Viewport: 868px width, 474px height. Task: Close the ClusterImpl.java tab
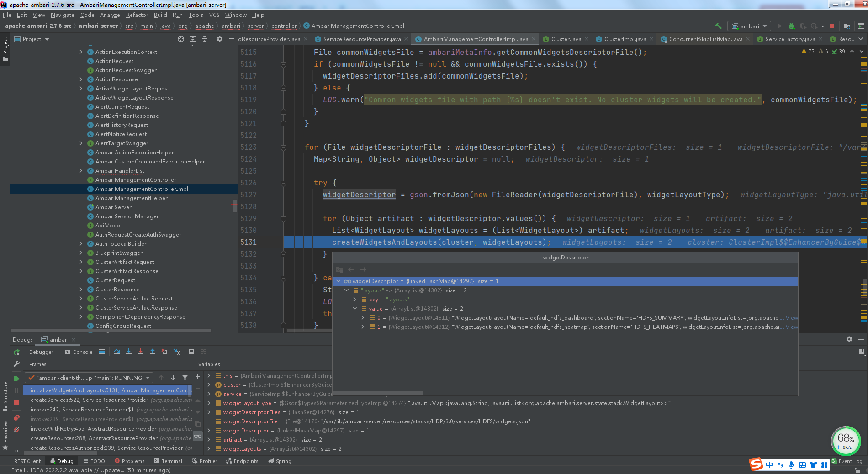[651, 39]
